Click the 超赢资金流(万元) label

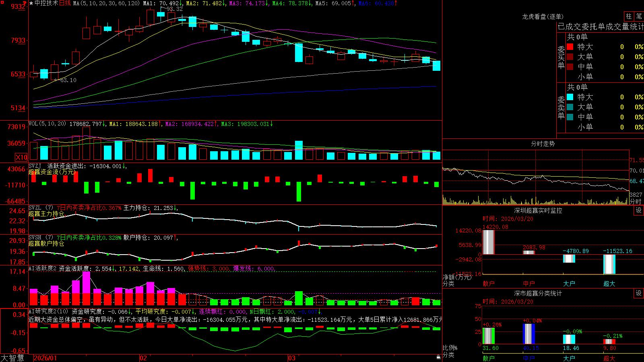pos(52,172)
